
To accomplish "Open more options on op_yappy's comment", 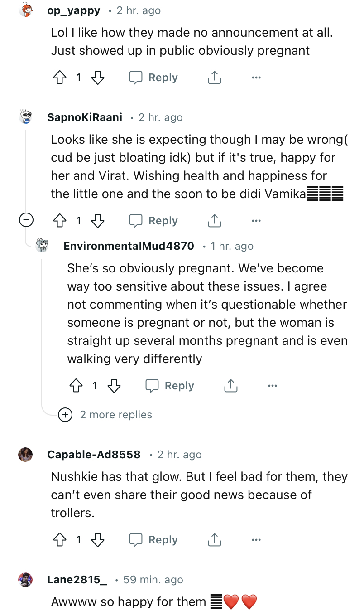I will pos(256,78).
